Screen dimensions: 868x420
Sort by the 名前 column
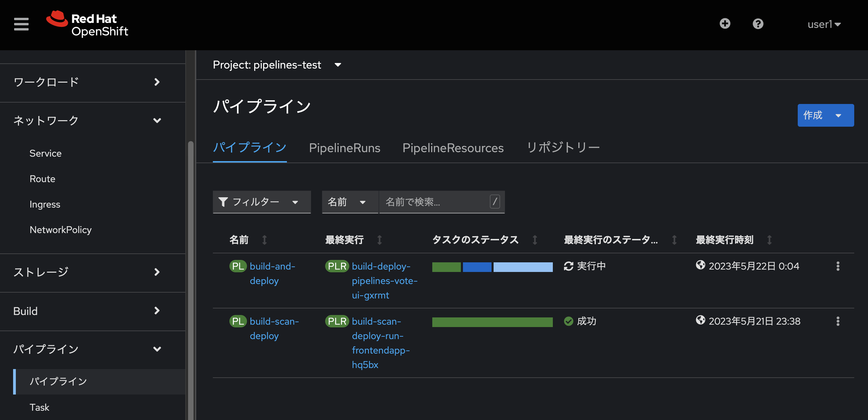(x=248, y=240)
